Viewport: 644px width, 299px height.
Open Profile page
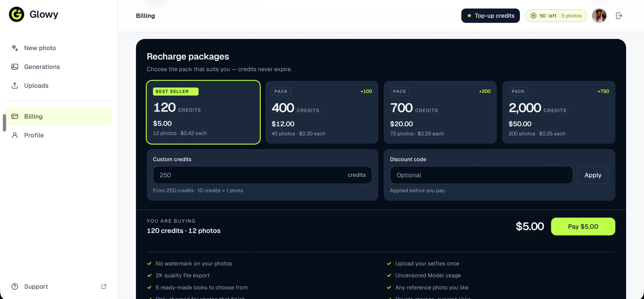tap(59, 135)
